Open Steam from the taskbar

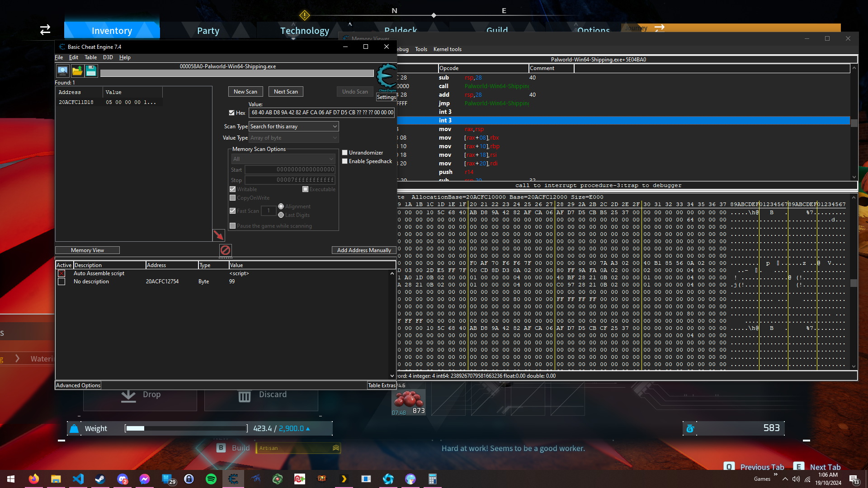(x=100, y=479)
